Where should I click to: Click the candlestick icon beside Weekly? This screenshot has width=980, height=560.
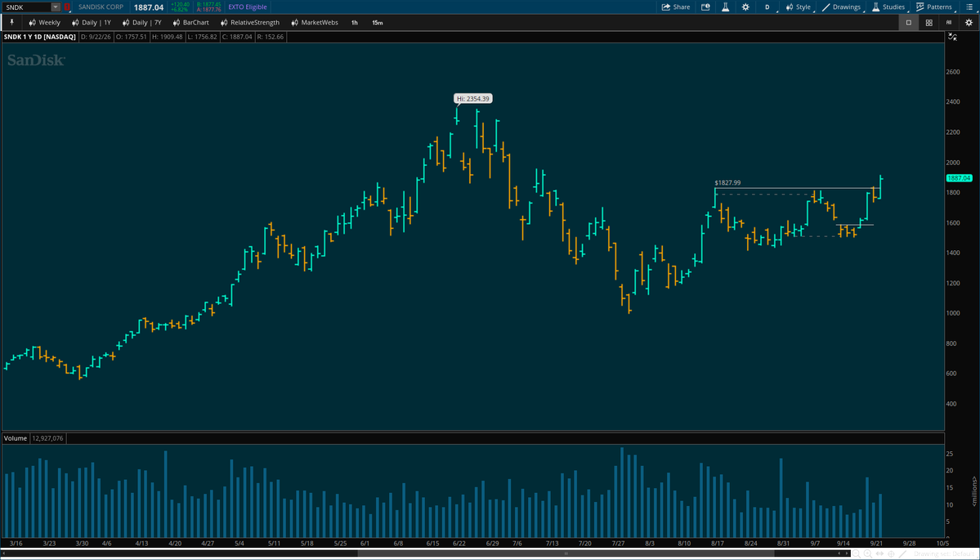32,23
